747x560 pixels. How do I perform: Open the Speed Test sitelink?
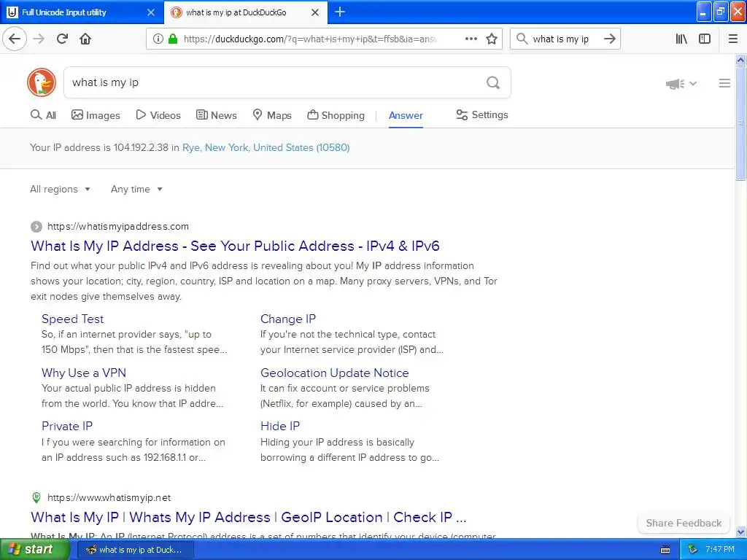pos(72,319)
